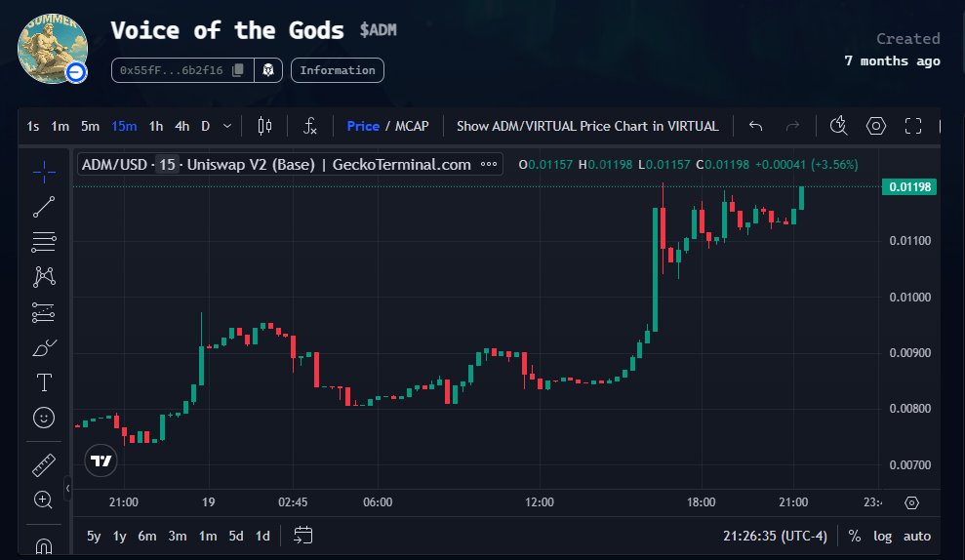The height and width of the screenshot is (560, 965).
Task: Select the crosshair cursor tool
Action: (44, 173)
